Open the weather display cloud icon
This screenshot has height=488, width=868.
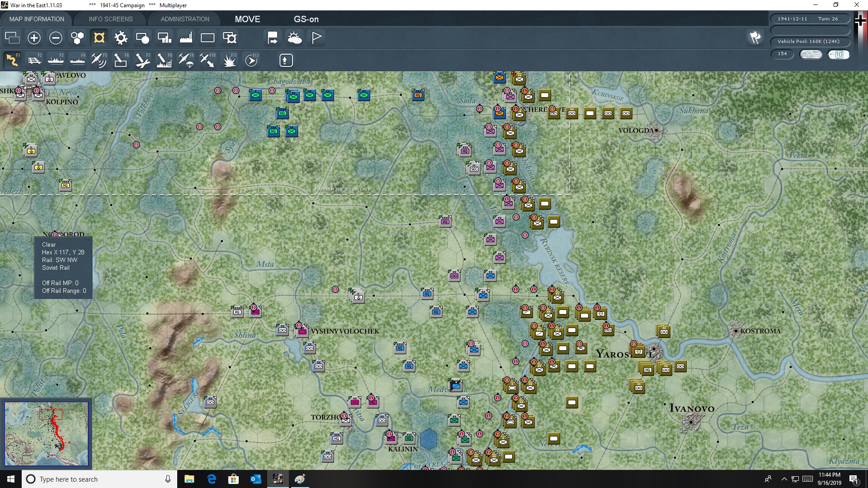pos(295,38)
